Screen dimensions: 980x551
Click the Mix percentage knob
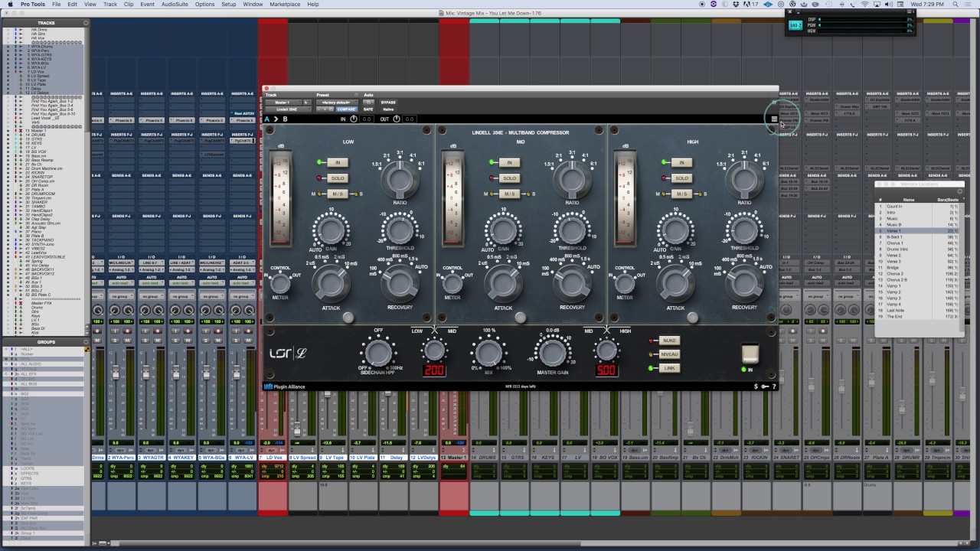[x=488, y=353]
